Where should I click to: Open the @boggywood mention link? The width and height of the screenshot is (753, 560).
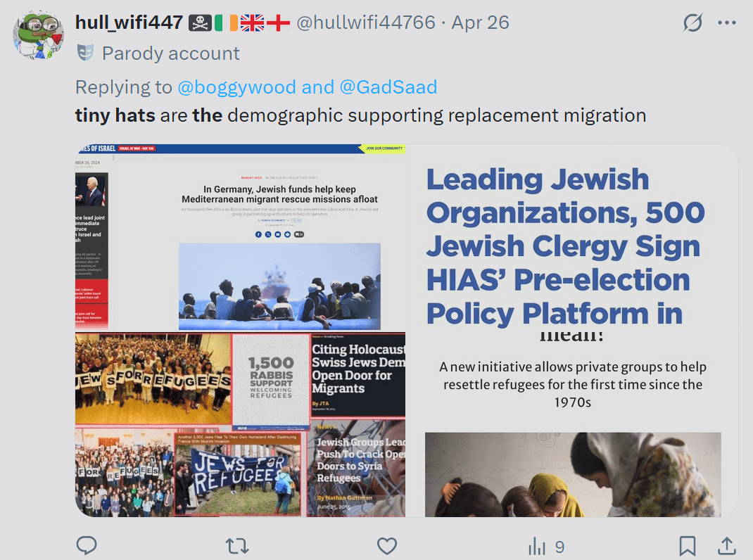[236, 87]
